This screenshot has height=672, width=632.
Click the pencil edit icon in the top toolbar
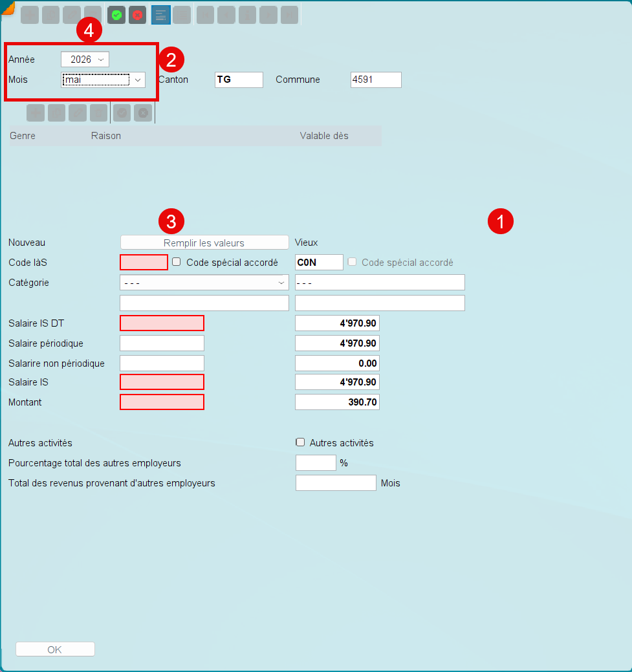pyautogui.click(x=72, y=15)
